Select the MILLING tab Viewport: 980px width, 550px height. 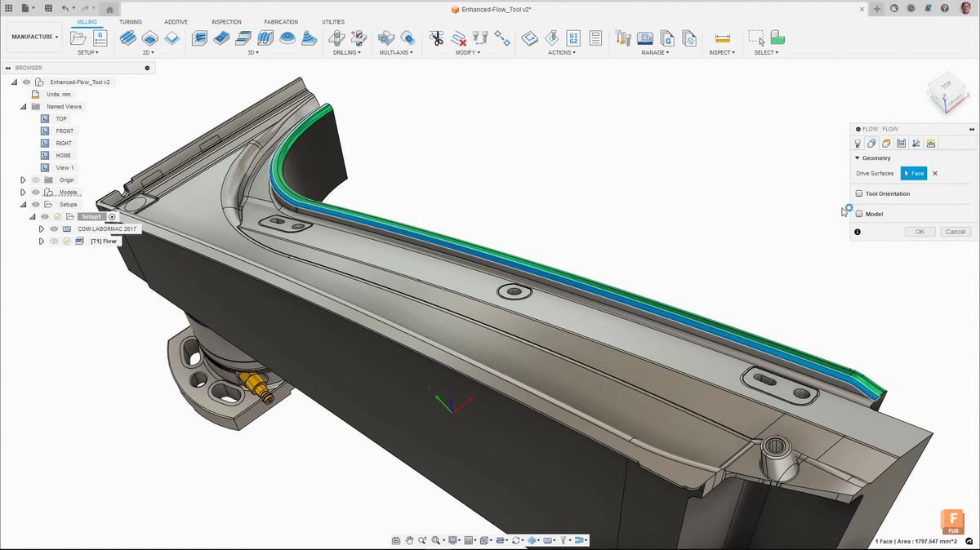[x=88, y=21]
